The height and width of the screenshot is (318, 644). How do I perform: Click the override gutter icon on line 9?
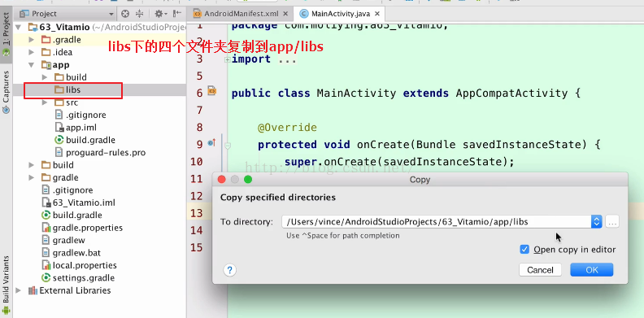211,143
